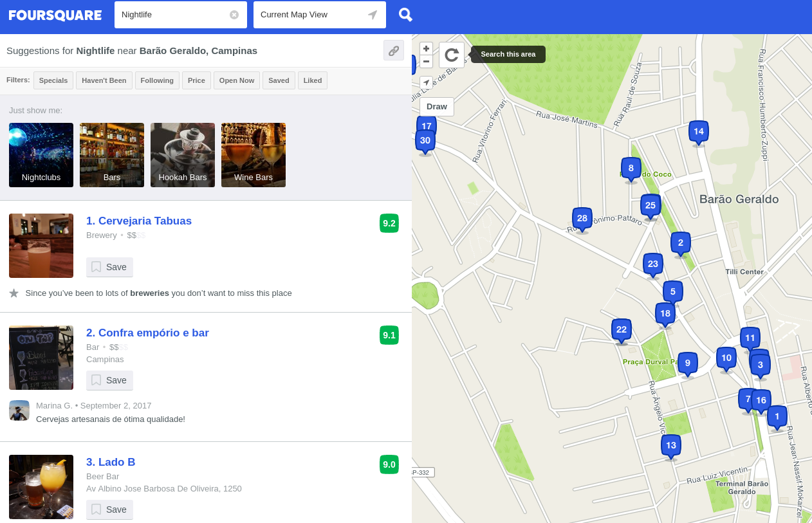Viewport: 812px width, 523px height.
Task: Click the Draw button on the map
Action: [x=437, y=107]
